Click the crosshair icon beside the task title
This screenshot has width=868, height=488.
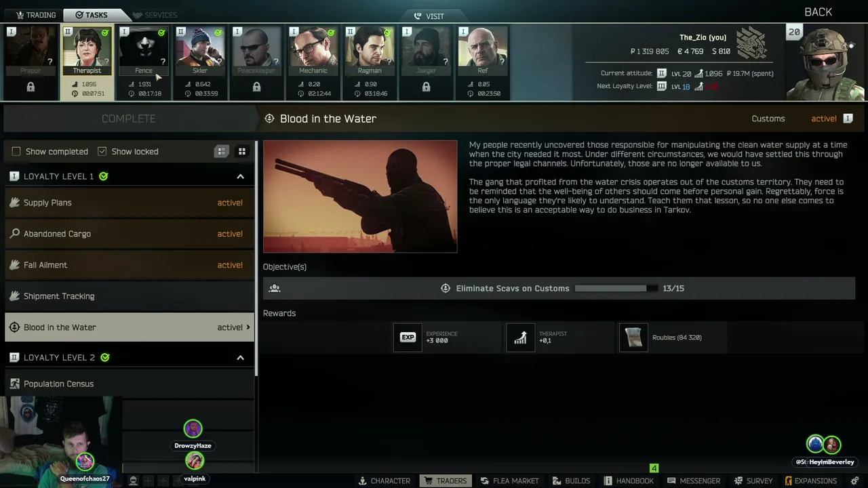click(x=269, y=119)
